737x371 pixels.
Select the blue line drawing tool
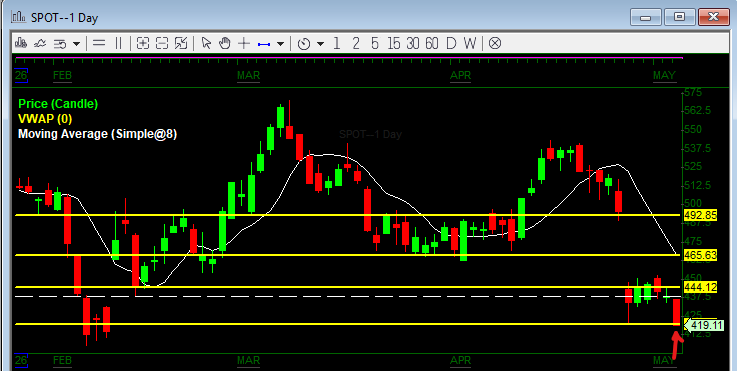coord(264,44)
